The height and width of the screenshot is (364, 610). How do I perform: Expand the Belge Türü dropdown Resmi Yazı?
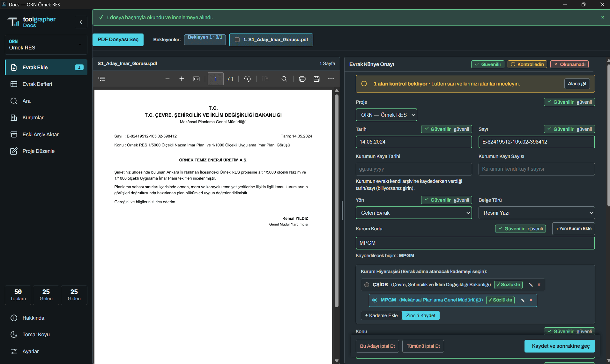click(x=537, y=213)
